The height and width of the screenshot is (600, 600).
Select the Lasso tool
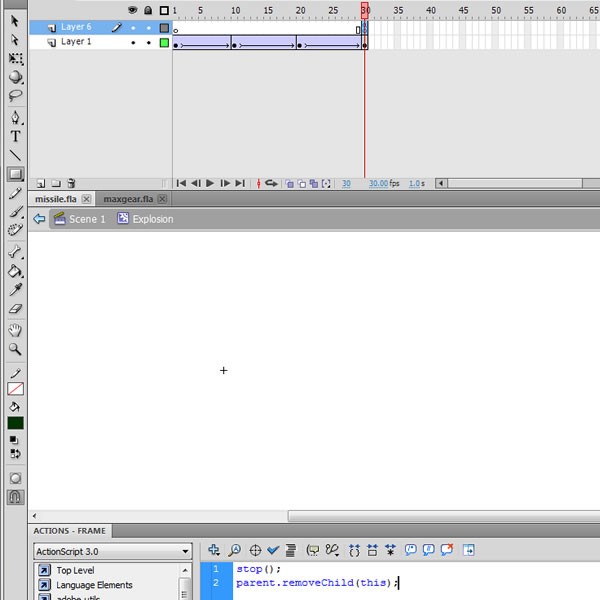pyautogui.click(x=15, y=97)
